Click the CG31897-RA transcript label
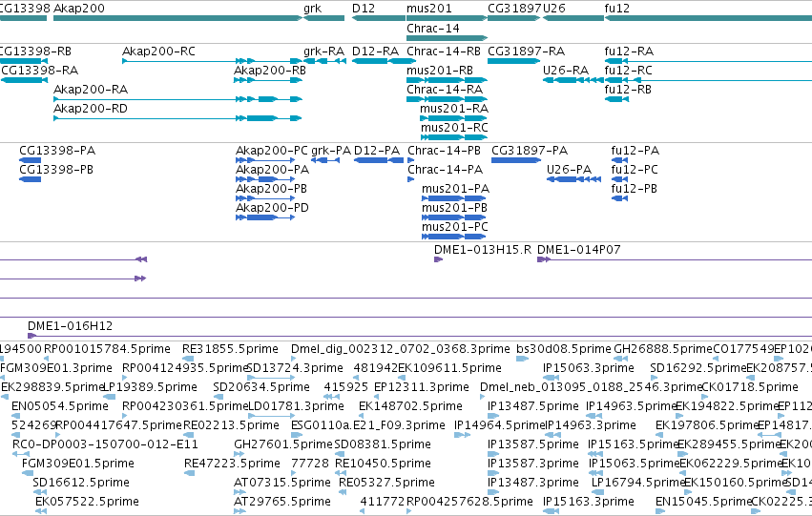The height and width of the screenshot is (516, 812). [526, 52]
